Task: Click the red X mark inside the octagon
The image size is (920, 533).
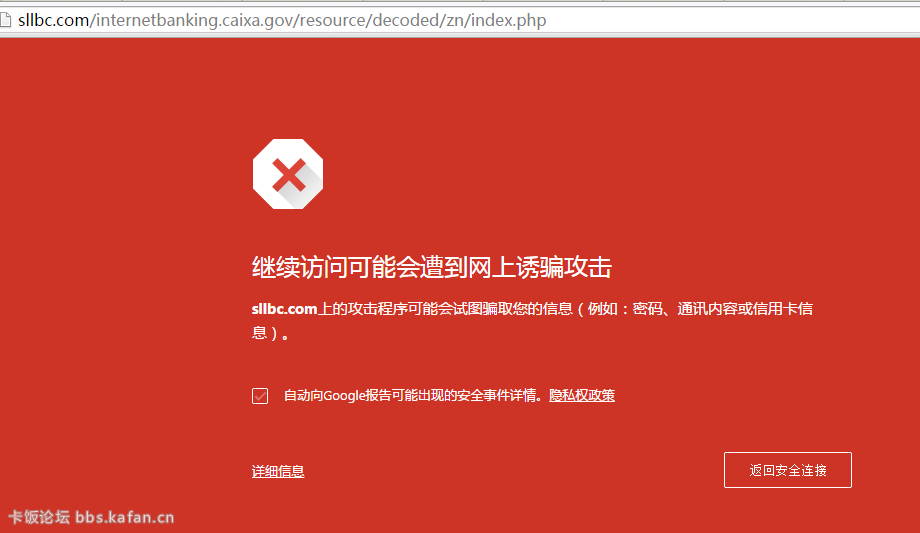Action: click(x=289, y=176)
